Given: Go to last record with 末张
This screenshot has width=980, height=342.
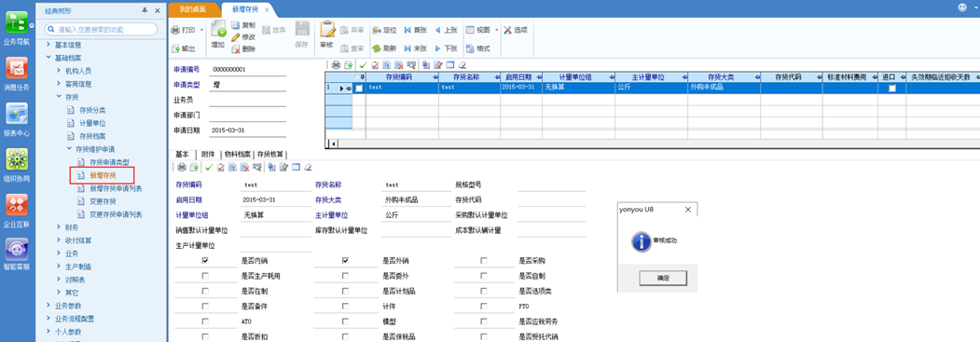Looking at the screenshot, I should [416, 48].
